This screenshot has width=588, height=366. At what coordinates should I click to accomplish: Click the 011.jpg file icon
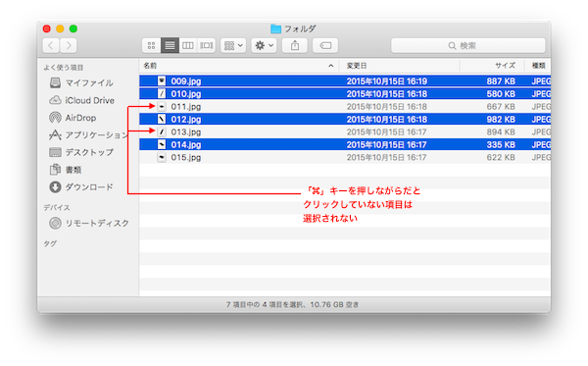162,107
